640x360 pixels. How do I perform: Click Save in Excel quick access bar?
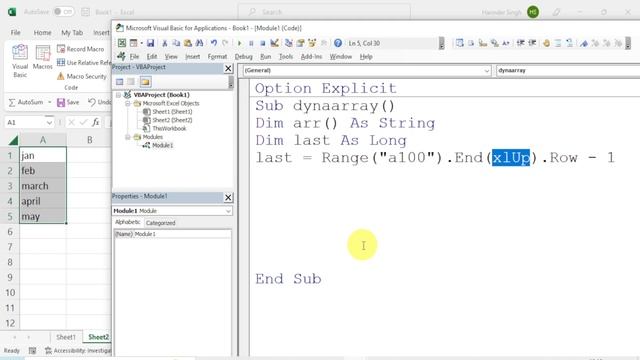coord(68,102)
